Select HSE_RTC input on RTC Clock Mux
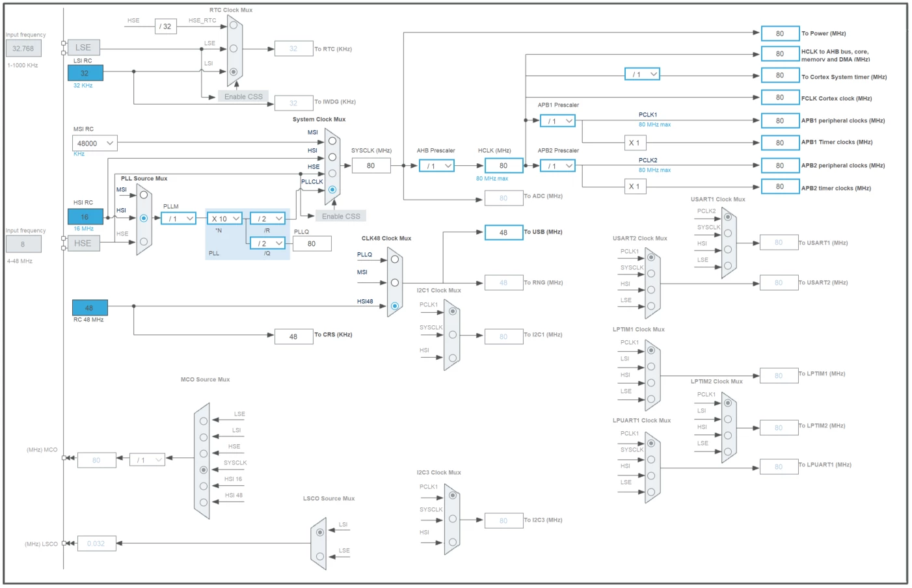The width and height of the screenshot is (912, 588). click(x=234, y=26)
